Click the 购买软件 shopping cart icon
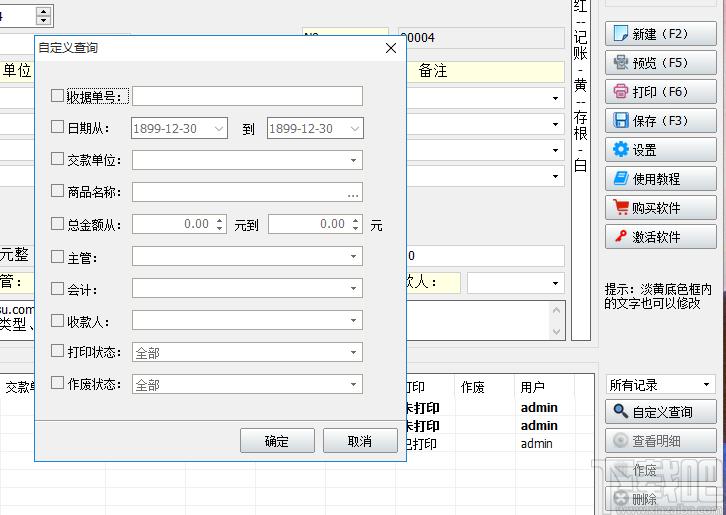 click(x=621, y=207)
